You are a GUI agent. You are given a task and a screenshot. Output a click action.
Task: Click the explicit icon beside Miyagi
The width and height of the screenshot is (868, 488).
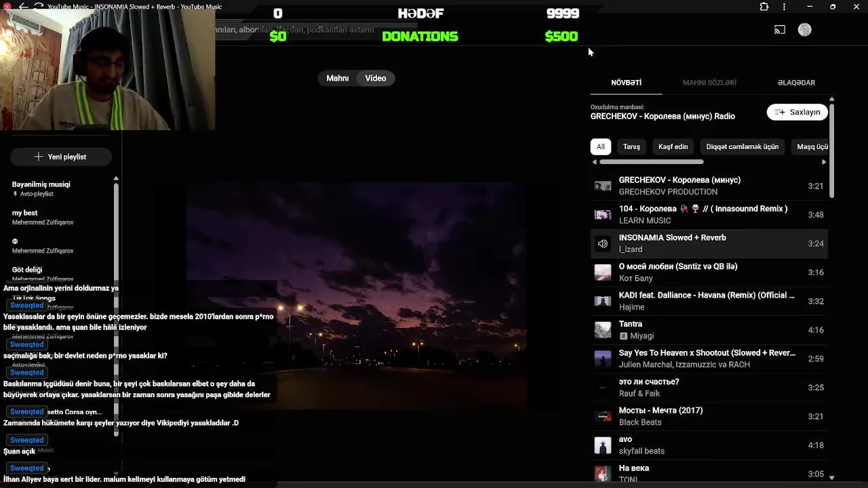(x=624, y=336)
